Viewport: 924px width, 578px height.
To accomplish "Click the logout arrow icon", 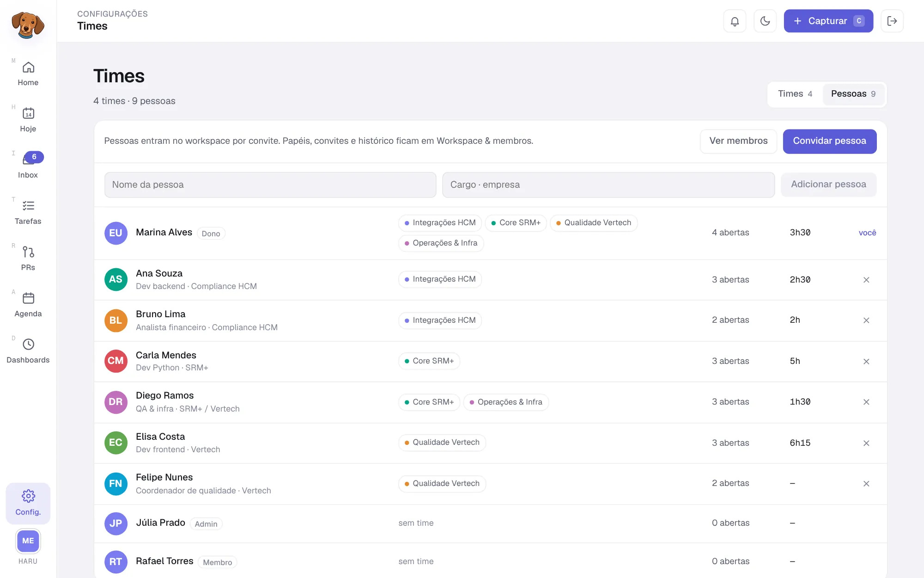I will 892,21.
